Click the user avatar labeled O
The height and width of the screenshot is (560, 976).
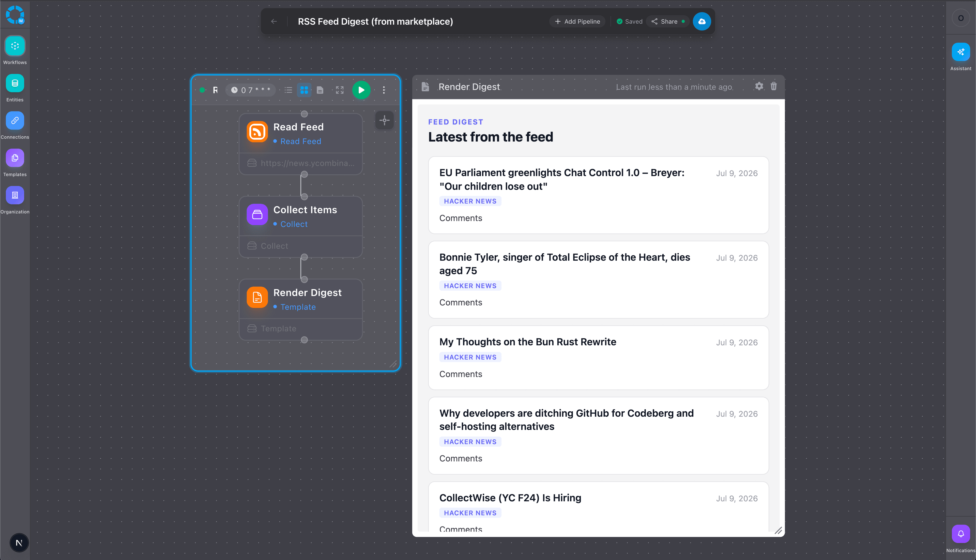(960, 18)
